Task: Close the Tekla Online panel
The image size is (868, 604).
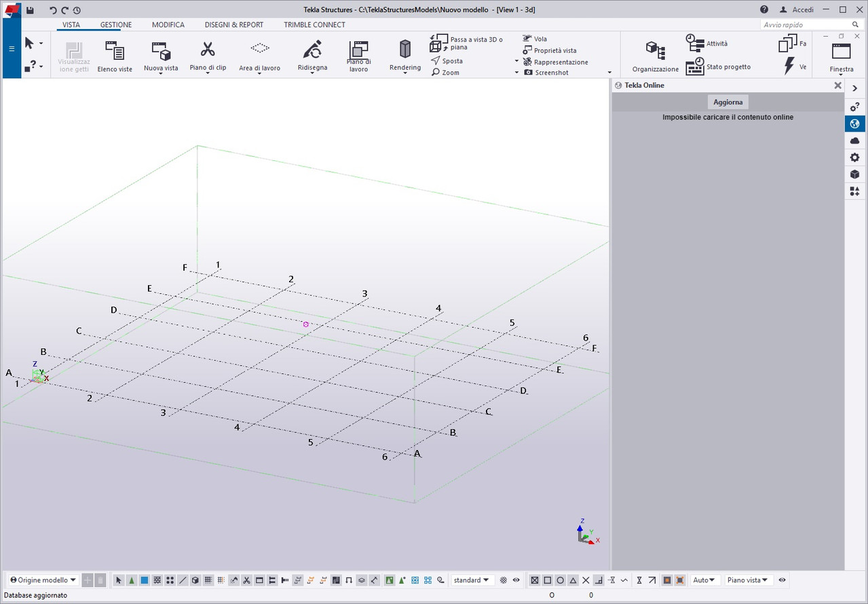Action: (837, 86)
